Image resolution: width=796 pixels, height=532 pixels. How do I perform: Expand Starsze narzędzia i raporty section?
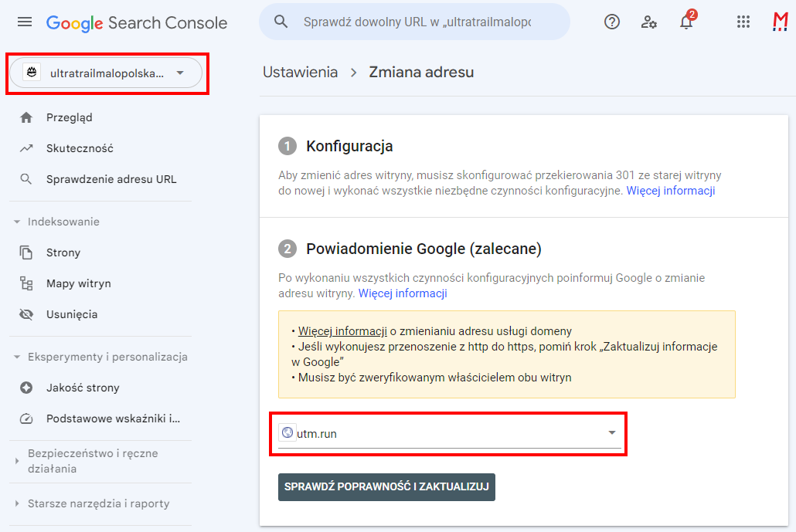[x=17, y=503]
